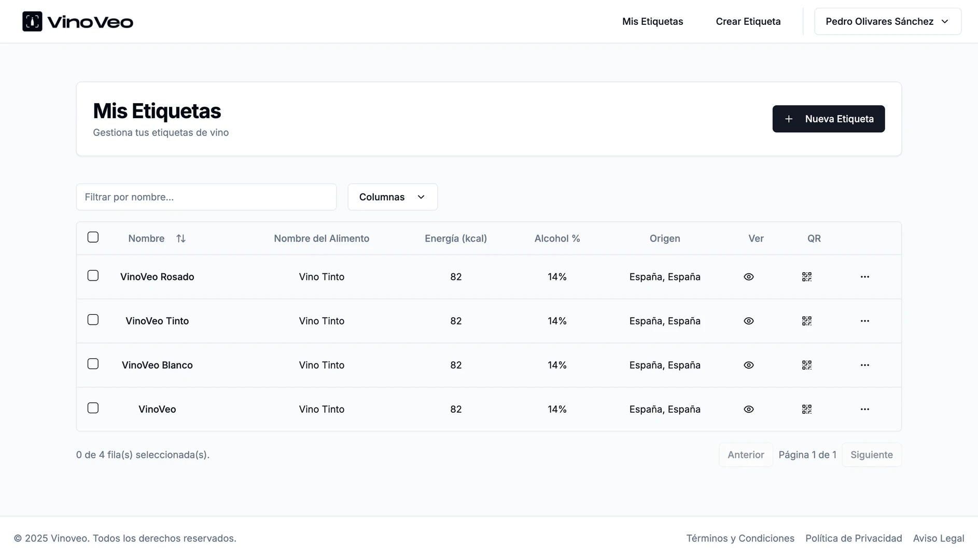Click the chevron beside Columnas

(x=421, y=197)
